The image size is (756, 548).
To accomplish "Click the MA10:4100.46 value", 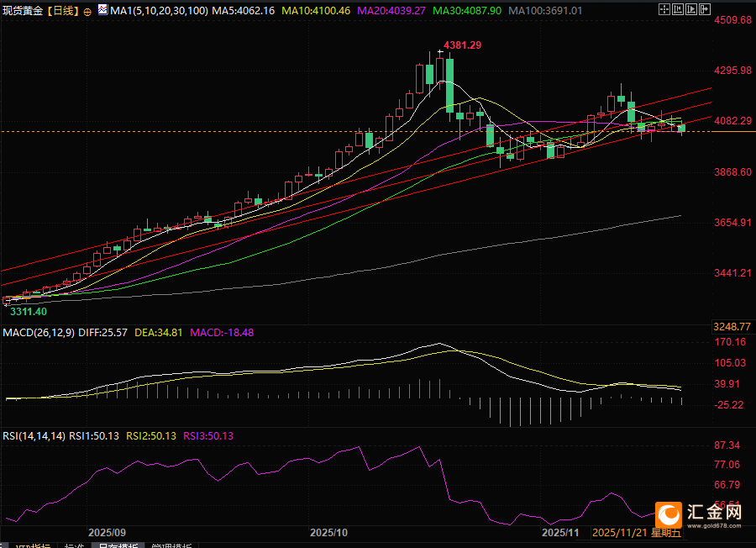I will (316, 11).
